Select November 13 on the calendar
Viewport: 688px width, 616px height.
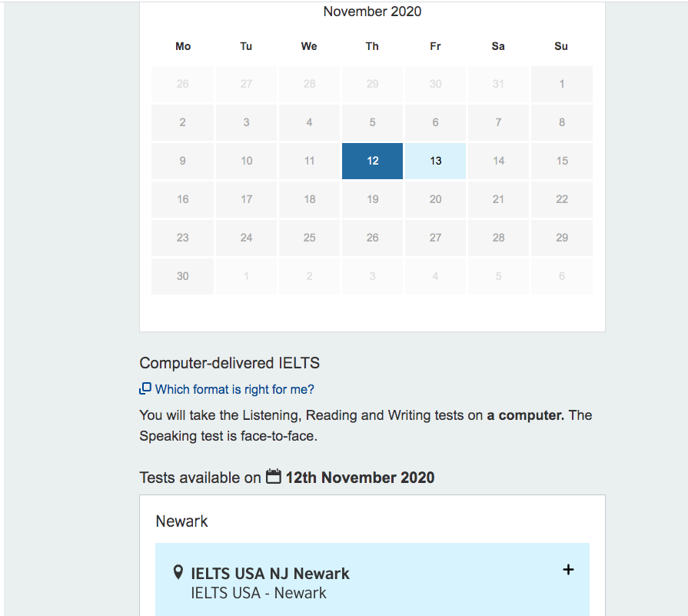[x=435, y=161]
